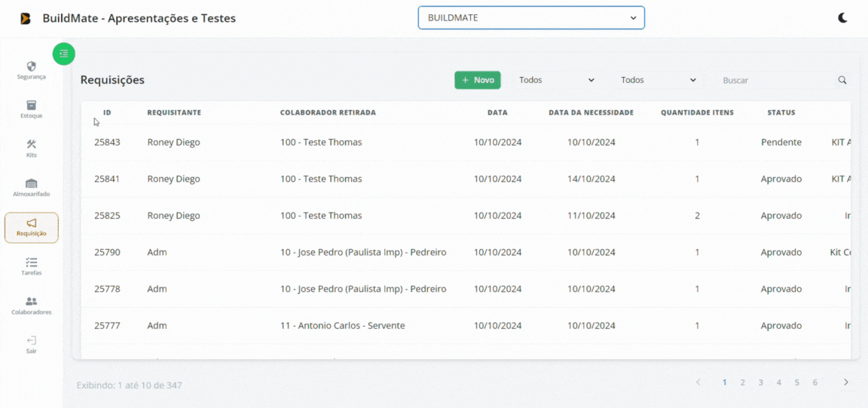Open the Tarefas checklist section
The width and height of the screenshot is (868, 408).
coord(32,266)
